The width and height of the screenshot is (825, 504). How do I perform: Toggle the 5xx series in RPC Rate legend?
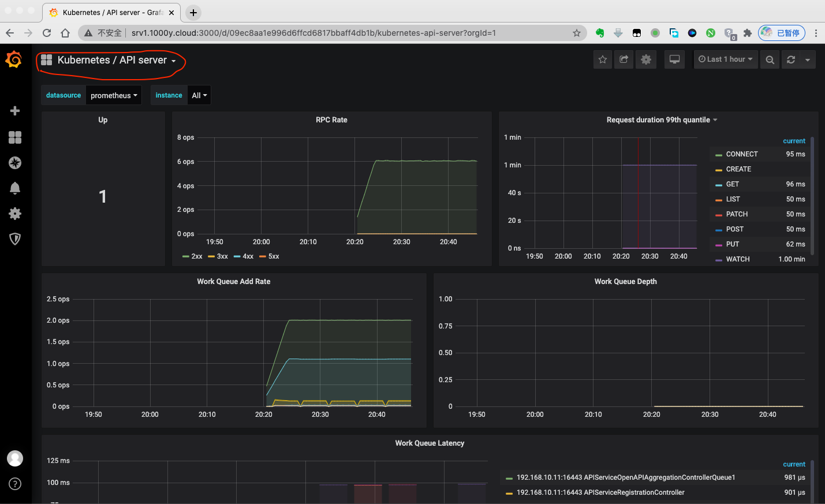(273, 256)
